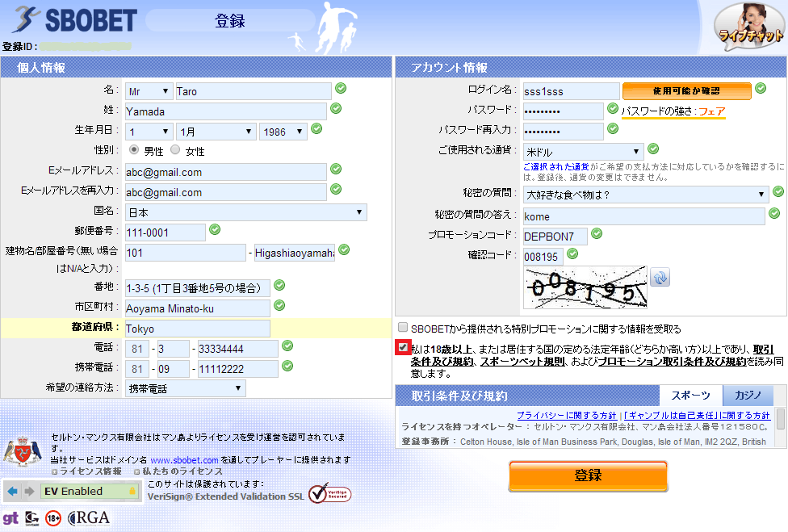
Task: Uncheck the 18+ agreement checkbox
Action: [x=403, y=347]
